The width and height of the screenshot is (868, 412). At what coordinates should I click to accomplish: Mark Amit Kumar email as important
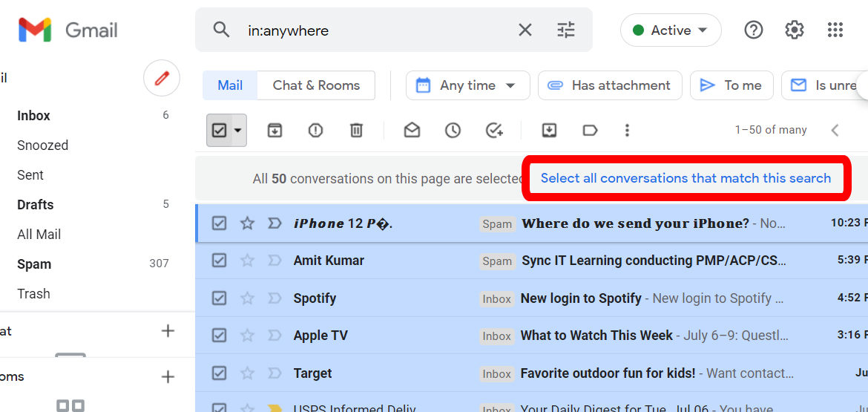(x=274, y=261)
